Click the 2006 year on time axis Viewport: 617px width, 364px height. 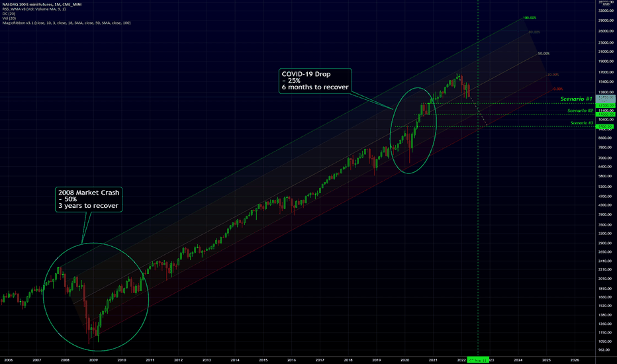tap(8, 360)
